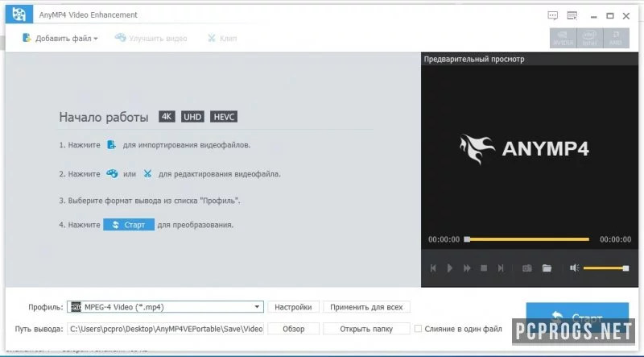This screenshot has width=644, height=357.
Task: Toggle NVIDIA hardware acceleration icon
Action: coord(563,38)
